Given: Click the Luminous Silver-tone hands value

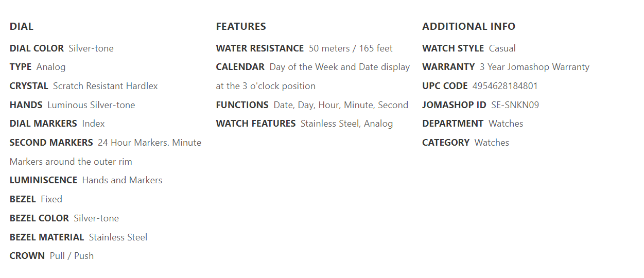Looking at the screenshot, I should [x=91, y=105].
